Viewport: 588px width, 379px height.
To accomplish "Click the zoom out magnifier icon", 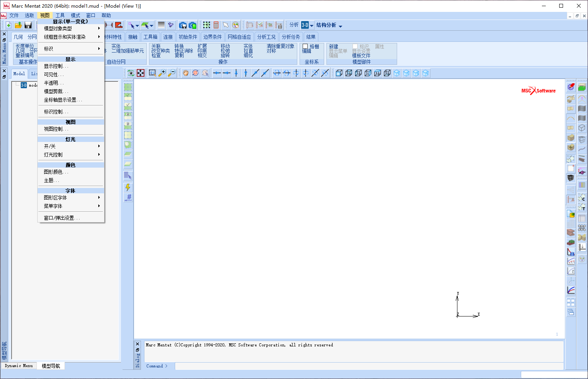I will [172, 73].
